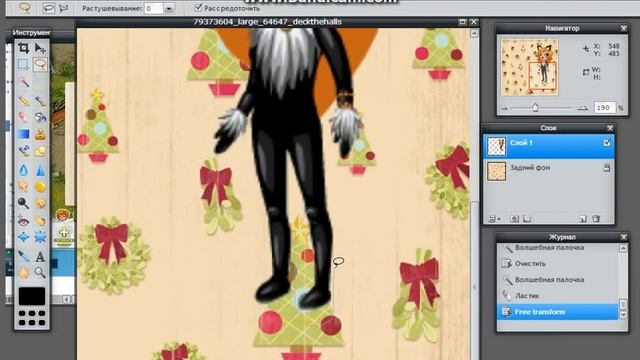The height and width of the screenshot is (360, 640).
Task: Click zoom in icon in Навигатор
Action: 582,108
